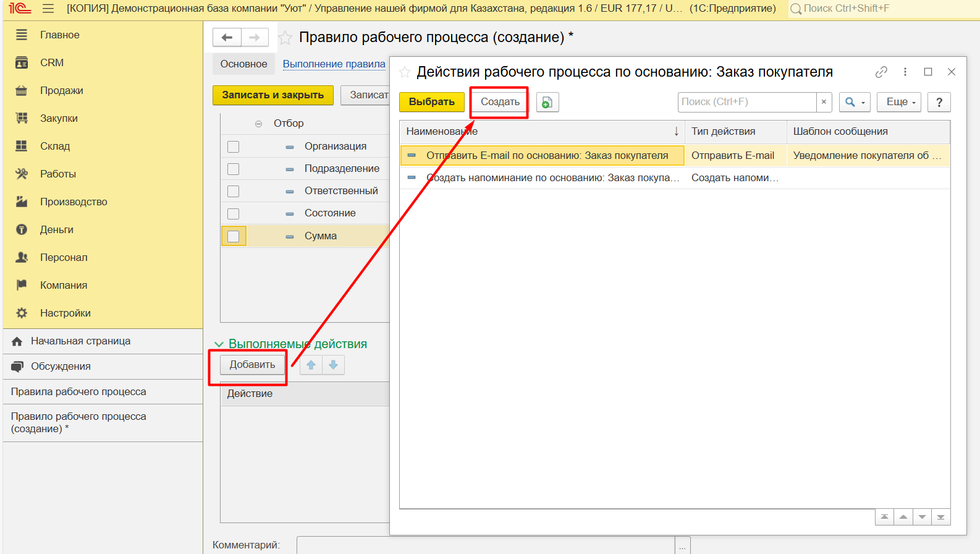Click the back navigation arrow
980x554 pixels.
[x=227, y=38]
